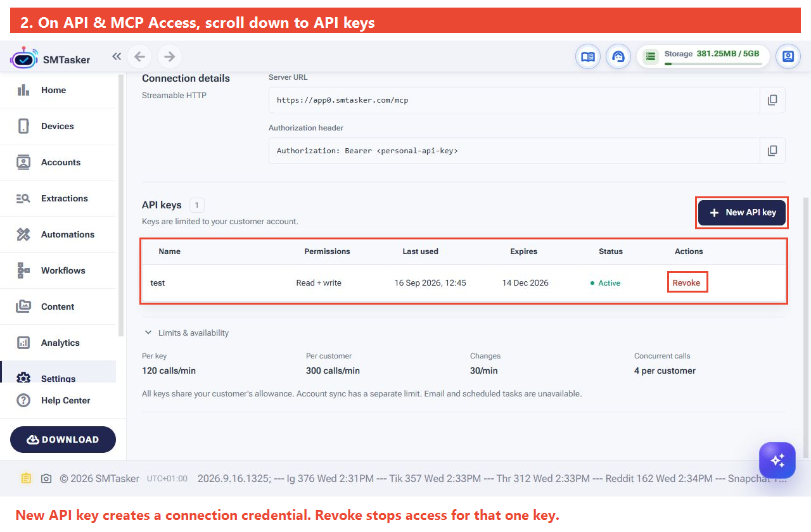Screen dimensions: 811x532
Task: Click the '30/min' changes value
Action: 484,370
